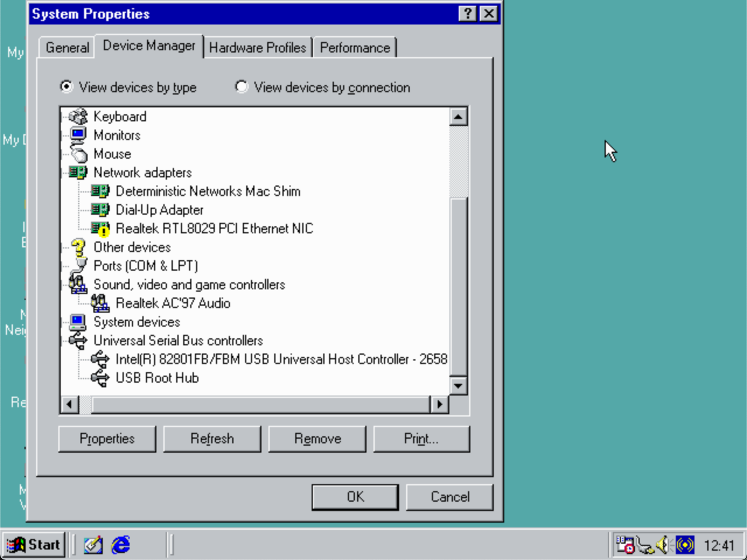Launch Internet Explorer from the quick launch

[x=121, y=545]
